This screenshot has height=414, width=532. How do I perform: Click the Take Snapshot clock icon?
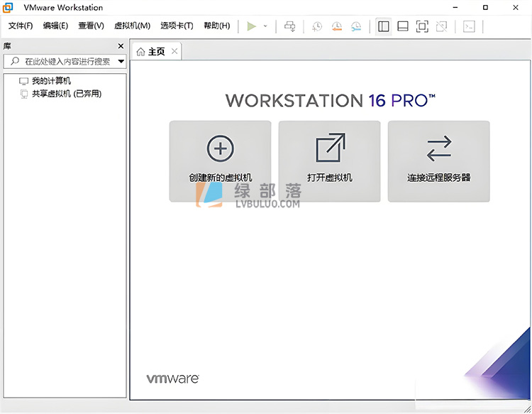click(317, 26)
